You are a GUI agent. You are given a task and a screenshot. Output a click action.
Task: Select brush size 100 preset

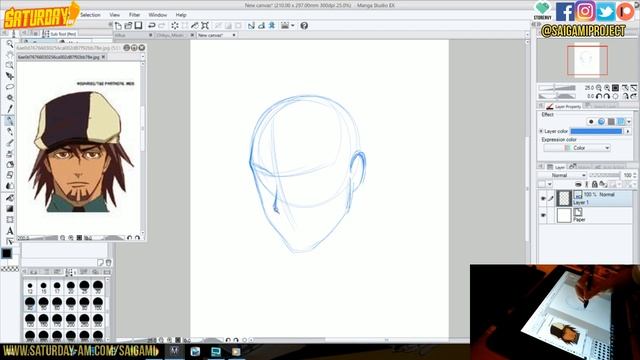[98, 304]
